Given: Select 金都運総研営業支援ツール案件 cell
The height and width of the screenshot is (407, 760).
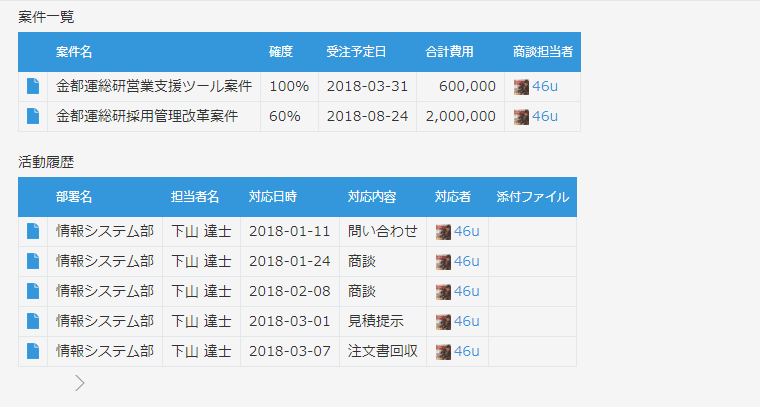Looking at the screenshot, I should (154, 86).
